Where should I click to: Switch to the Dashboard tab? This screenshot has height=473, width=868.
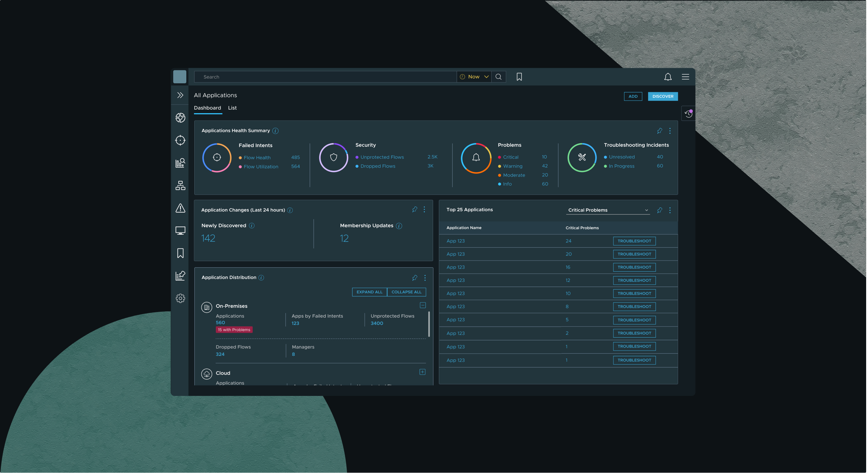(x=207, y=108)
